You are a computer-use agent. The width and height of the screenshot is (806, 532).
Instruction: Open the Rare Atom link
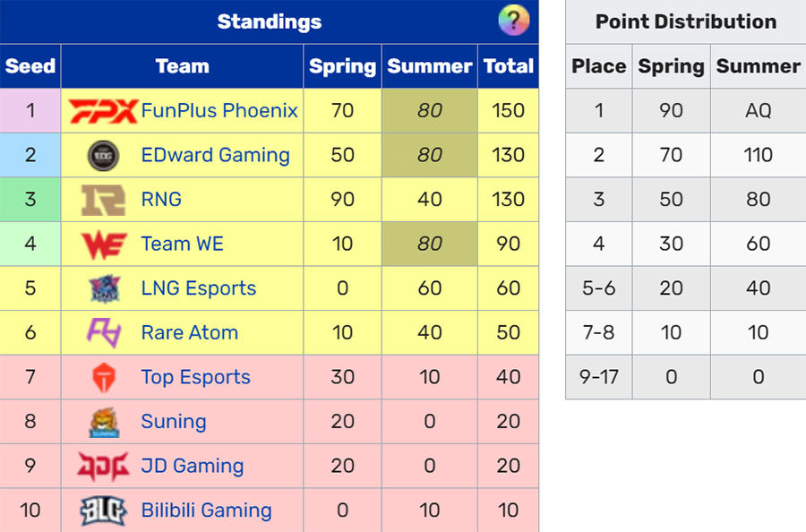[x=190, y=332]
